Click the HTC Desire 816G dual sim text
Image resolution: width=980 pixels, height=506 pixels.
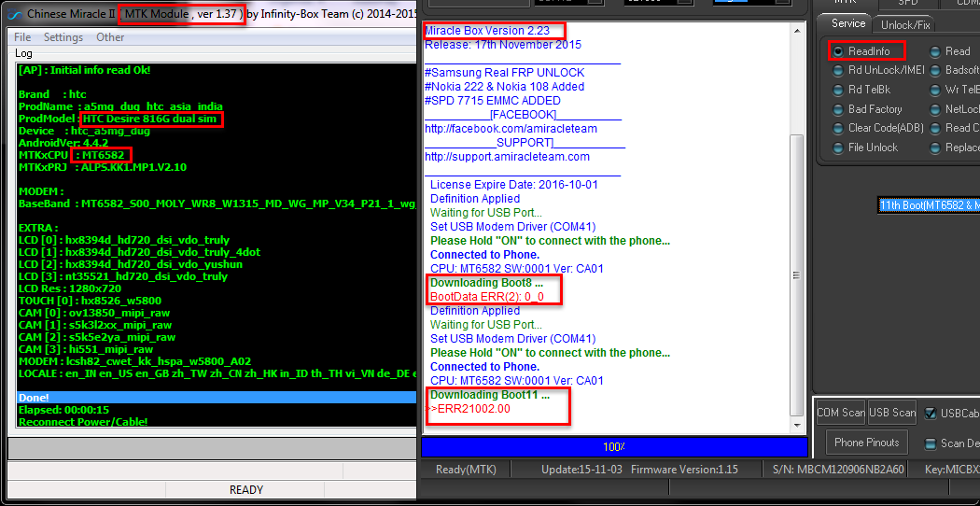tap(150, 119)
